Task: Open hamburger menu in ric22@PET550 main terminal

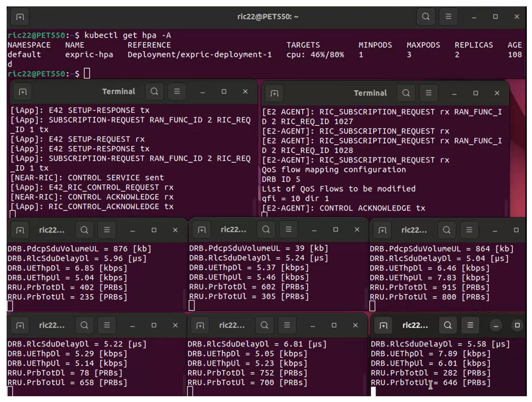Action: pos(448,16)
